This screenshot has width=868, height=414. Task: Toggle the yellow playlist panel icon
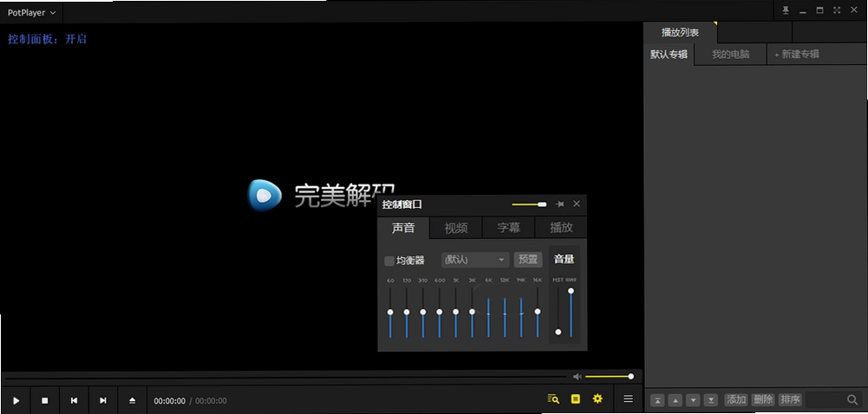coord(576,398)
